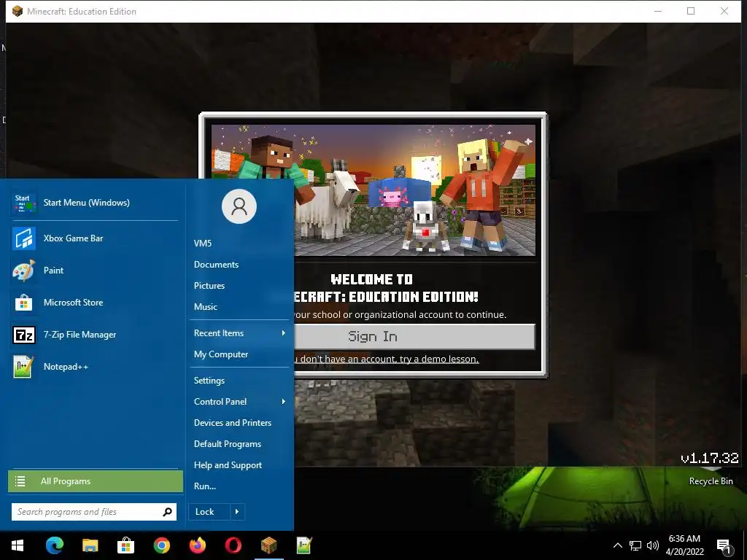Image resolution: width=747 pixels, height=560 pixels.
Task: Open File Explorer from taskbar
Action: click(90, 545)
